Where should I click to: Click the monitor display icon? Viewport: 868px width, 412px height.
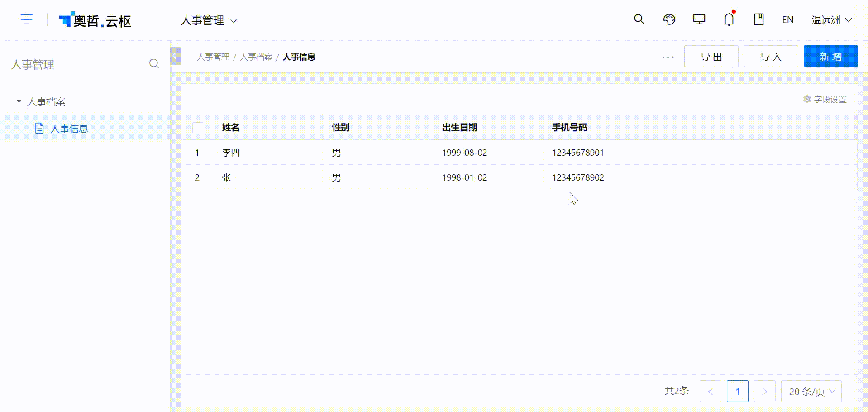(699, 19)
